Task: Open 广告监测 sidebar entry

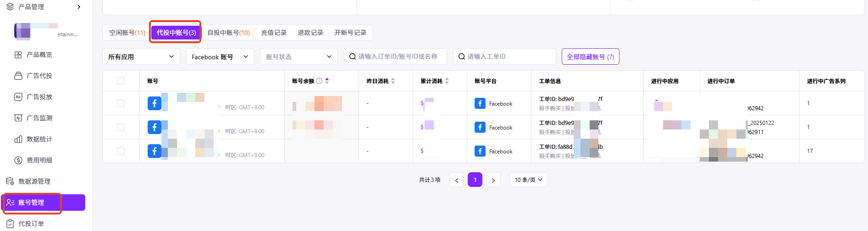Action: point(39,118)
